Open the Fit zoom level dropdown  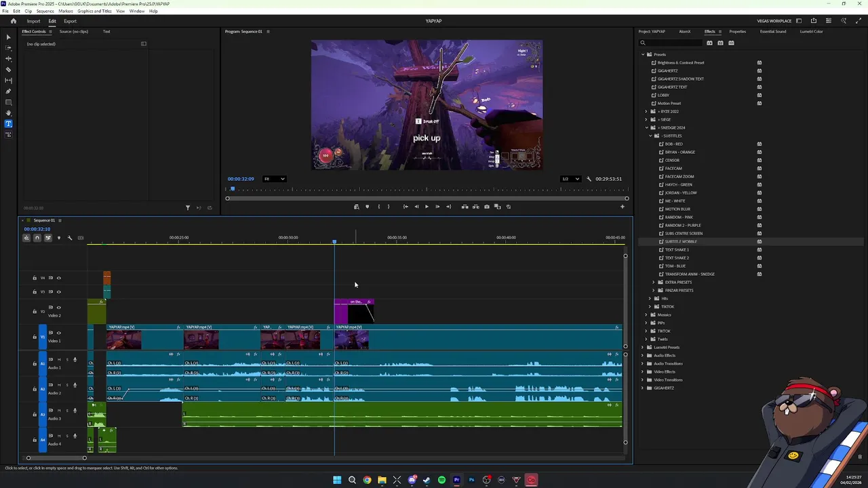(x=275, y=179)
